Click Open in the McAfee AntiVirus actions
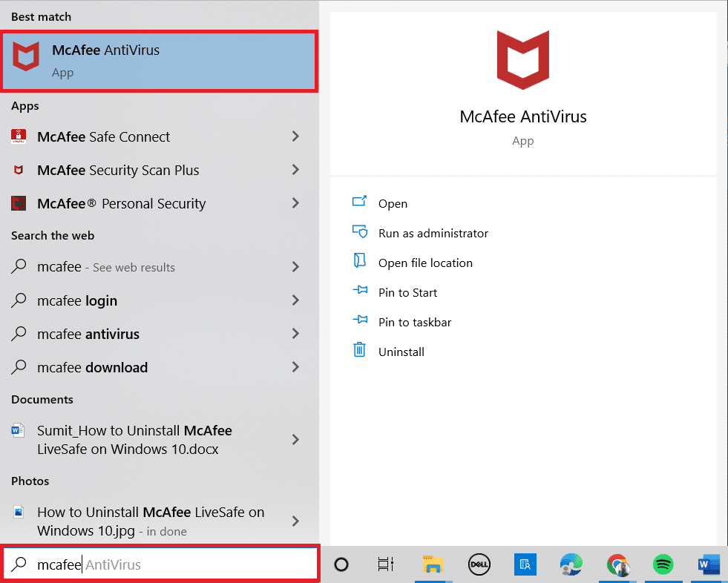The image size is (728, 583). [x=393, y=204]
